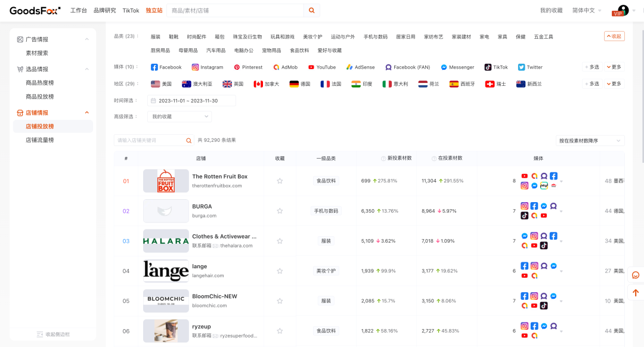Star the lange store
Screen dimensions: 644x347
click(x=280, y=271)
